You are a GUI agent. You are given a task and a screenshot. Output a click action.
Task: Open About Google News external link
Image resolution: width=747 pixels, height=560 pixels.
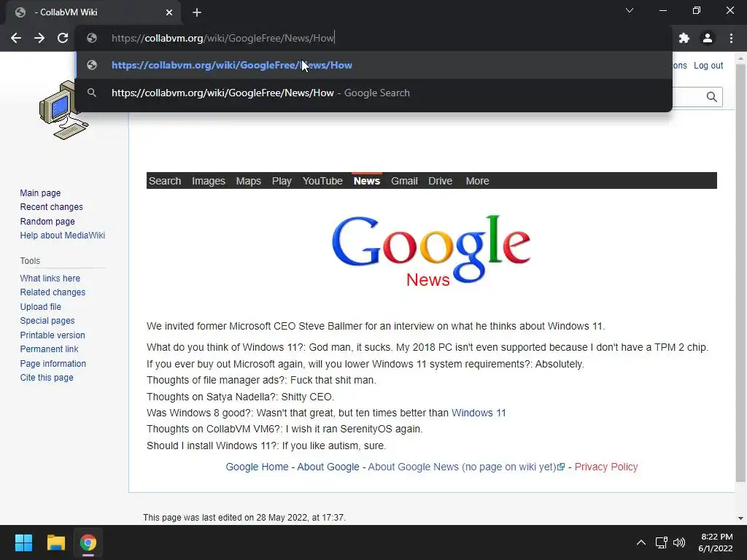point(466,467)
